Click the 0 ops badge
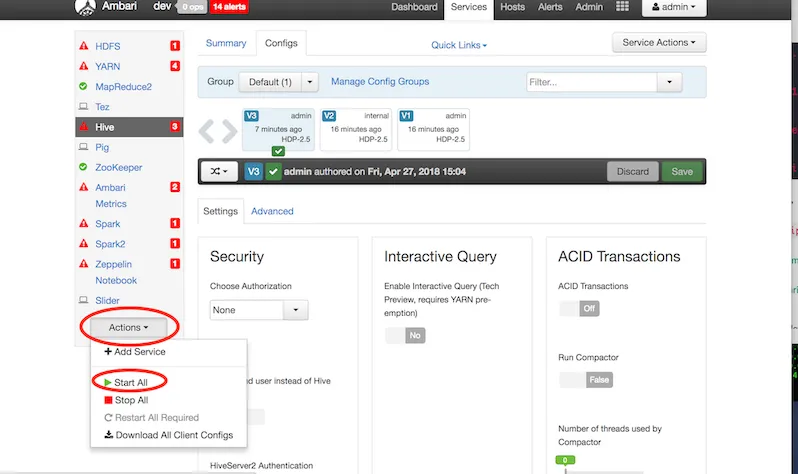The image size is (798, 474). (x=192, y=7)
